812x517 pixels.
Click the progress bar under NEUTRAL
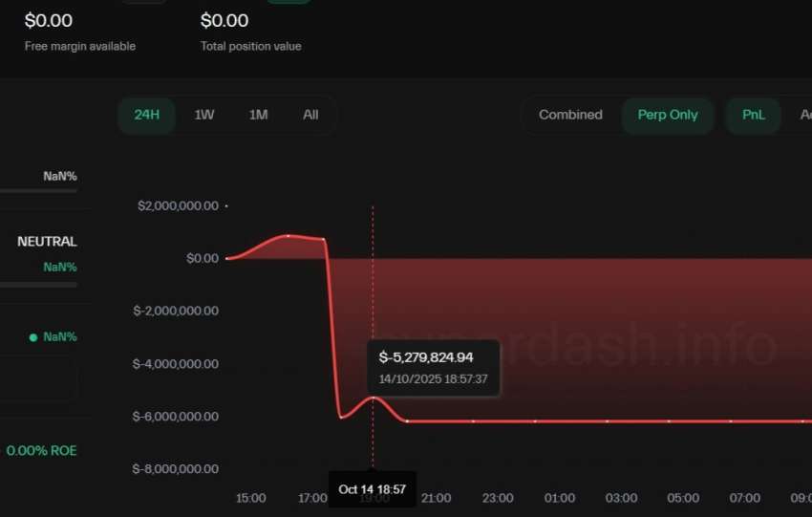pyautogui.click(x=38, y=285)
